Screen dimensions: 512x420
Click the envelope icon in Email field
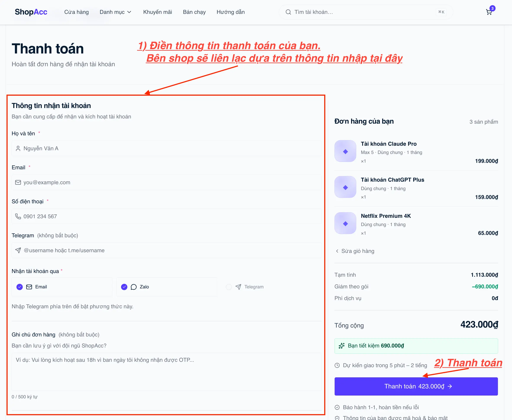coord(18,183)
